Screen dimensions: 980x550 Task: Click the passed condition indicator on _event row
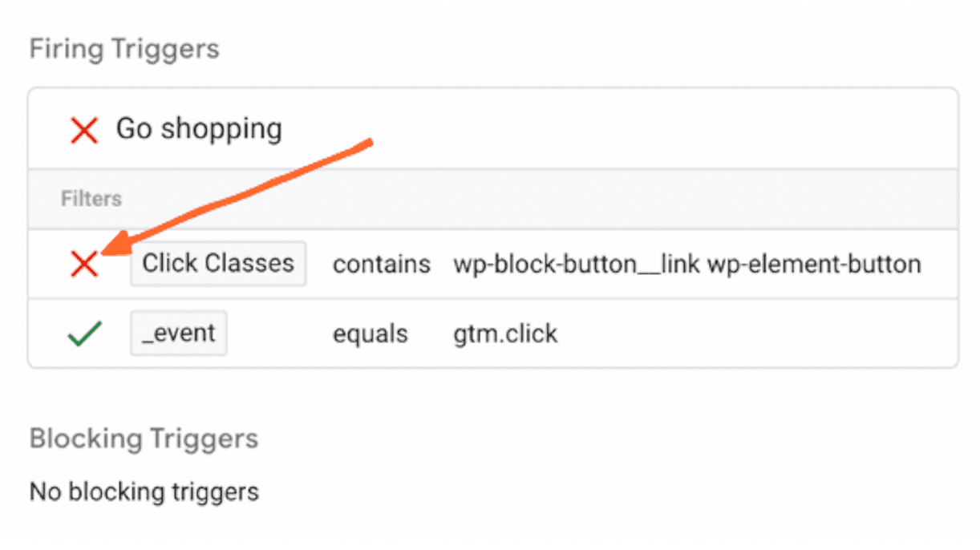click(84, 333)
